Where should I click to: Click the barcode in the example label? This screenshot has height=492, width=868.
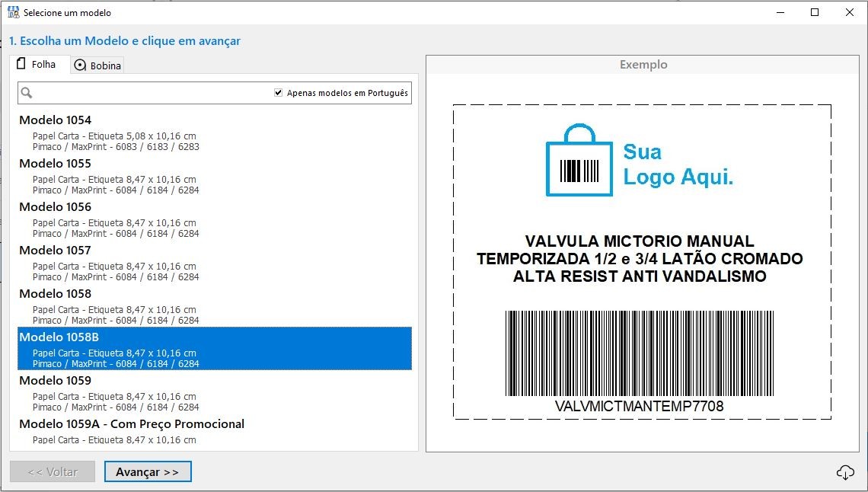(640, 353)
